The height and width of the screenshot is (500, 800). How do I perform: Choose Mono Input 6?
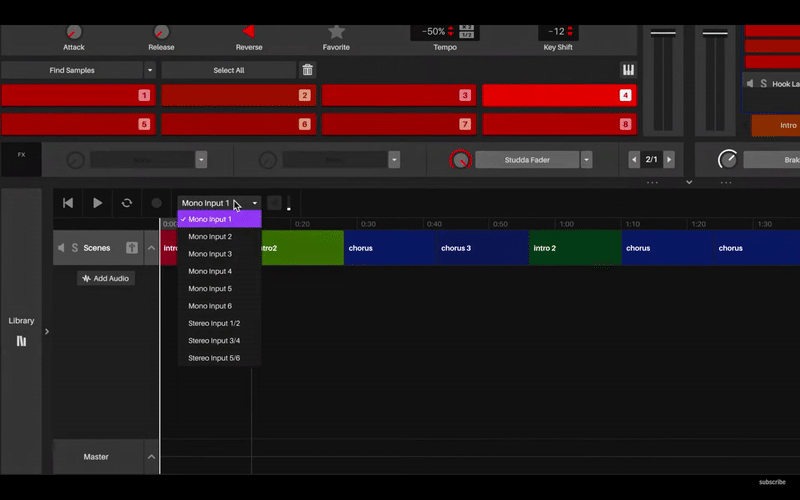[219, 306]
